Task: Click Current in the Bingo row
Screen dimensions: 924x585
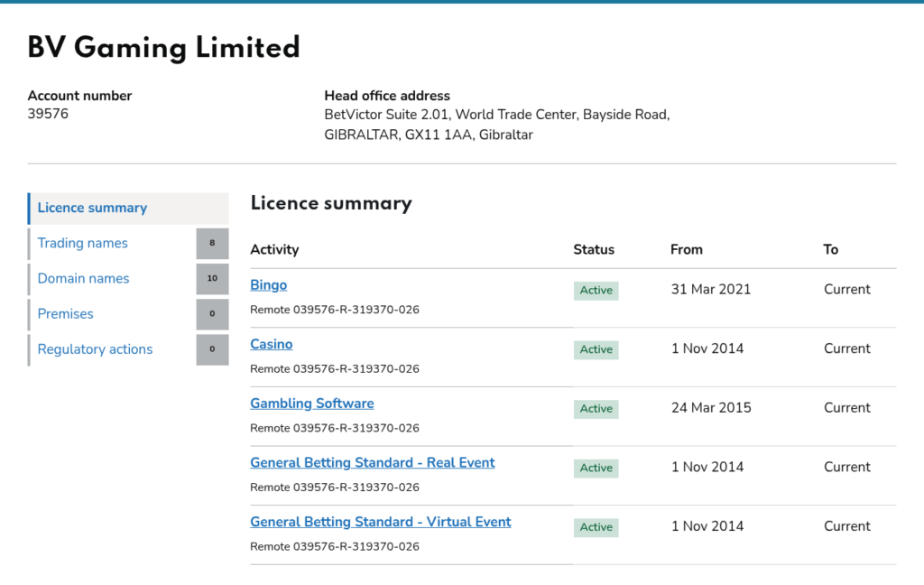Action: pos(846,290)
